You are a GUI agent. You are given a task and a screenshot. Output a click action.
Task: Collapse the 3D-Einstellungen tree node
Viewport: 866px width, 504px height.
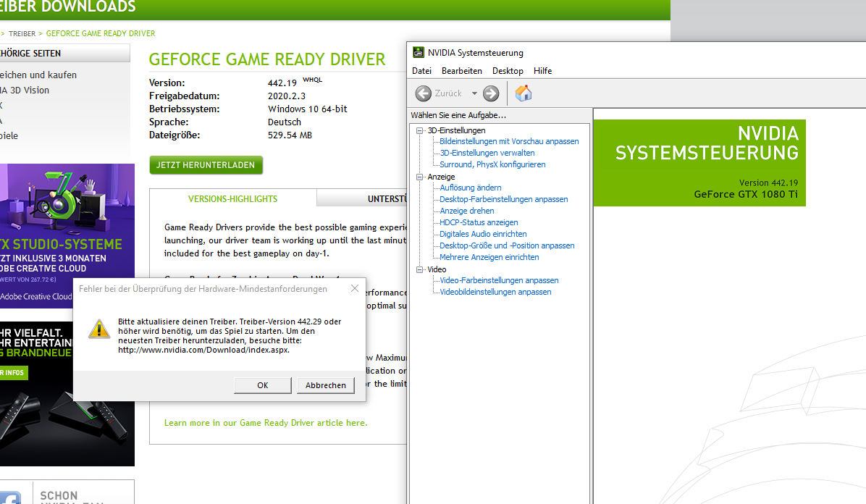click(x=420, y=130)
